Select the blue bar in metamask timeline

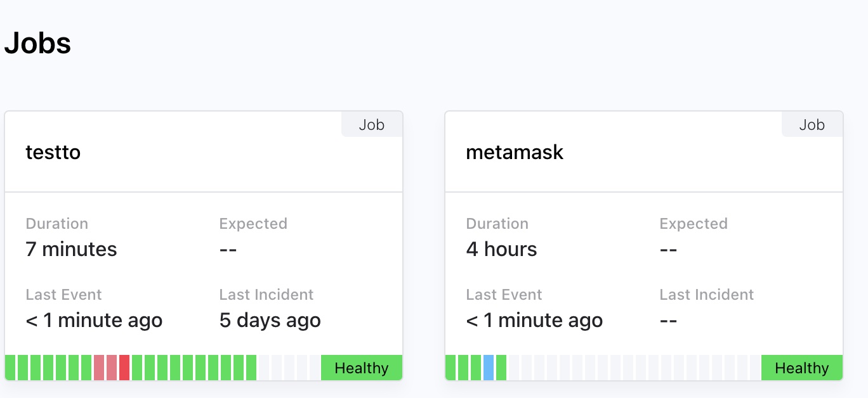(489, 368)
